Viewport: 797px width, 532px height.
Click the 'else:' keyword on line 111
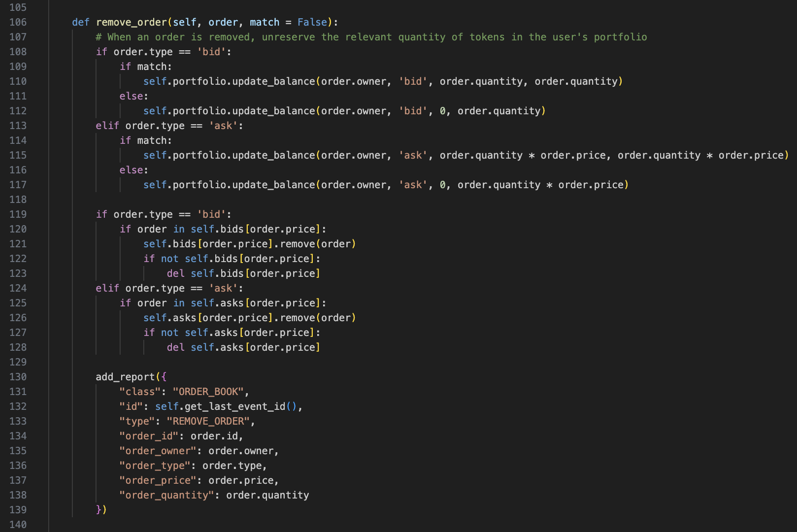tap(134, 96)
